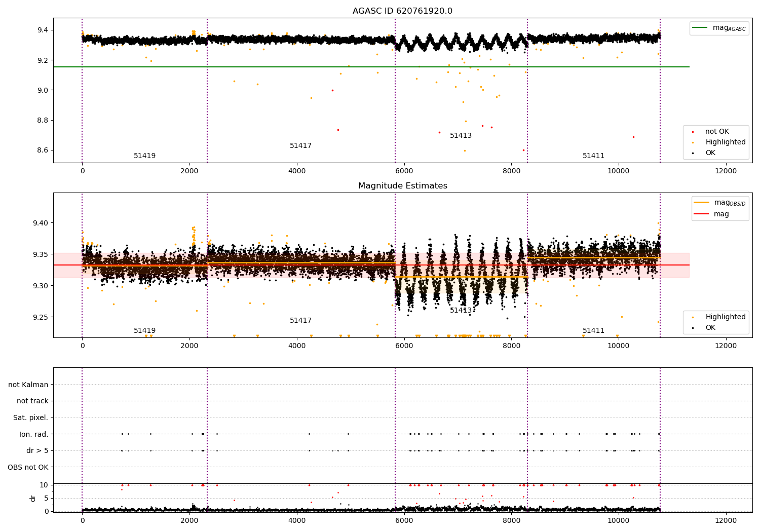
Task: Click obsid label 51419 in Magnitude Estimates plot
Action: coord(144,331)
